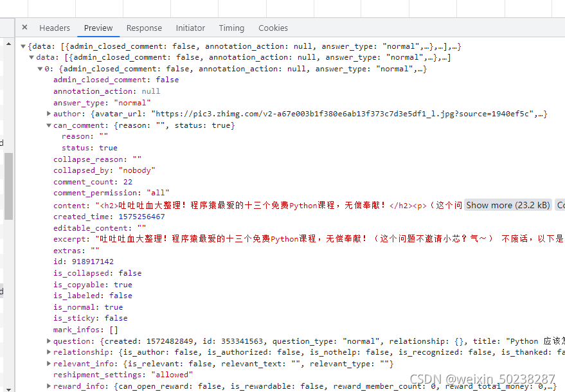Click Show more (23.2 kB) button
Screen dimensions: 565x392
508,205
